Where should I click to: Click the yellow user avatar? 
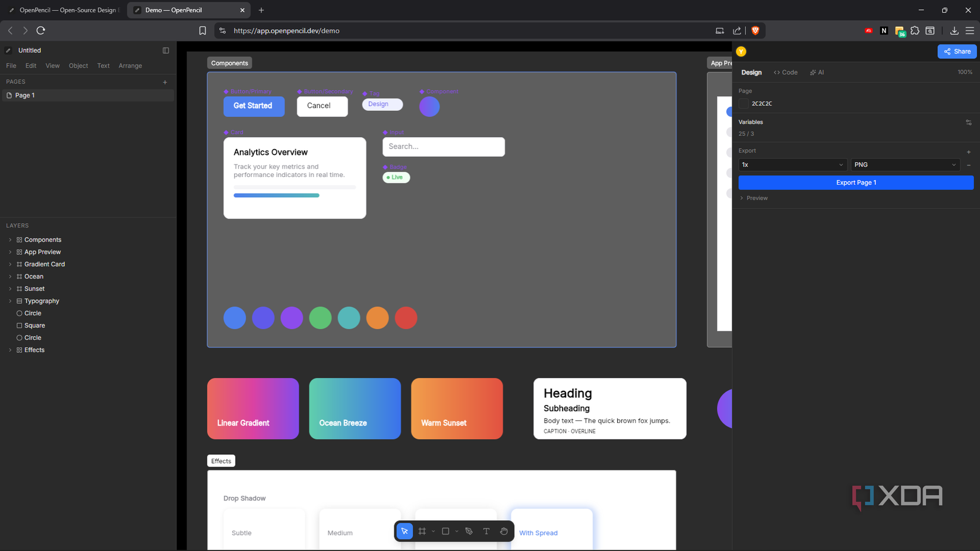coord(741,52)
